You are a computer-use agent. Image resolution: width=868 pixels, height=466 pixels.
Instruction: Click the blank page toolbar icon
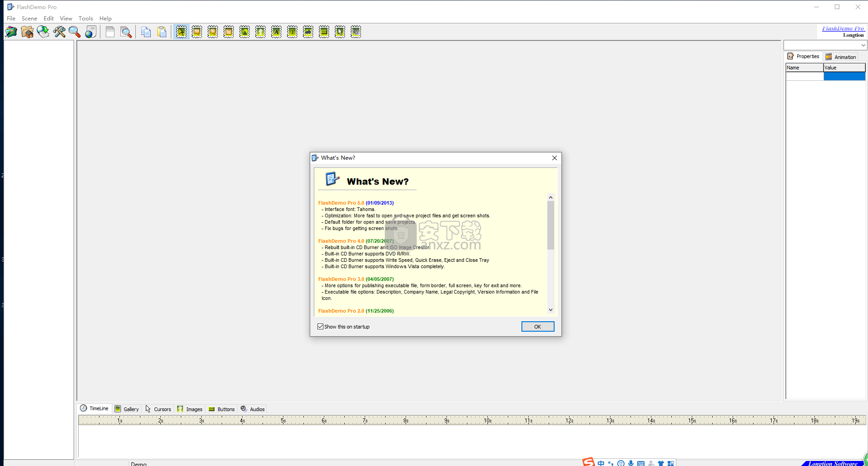click(110, 32)
